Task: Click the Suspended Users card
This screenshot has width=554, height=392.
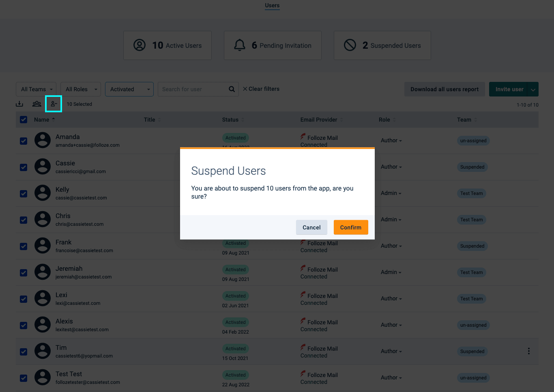Action: pyautogui.click(x=382, y=45)
